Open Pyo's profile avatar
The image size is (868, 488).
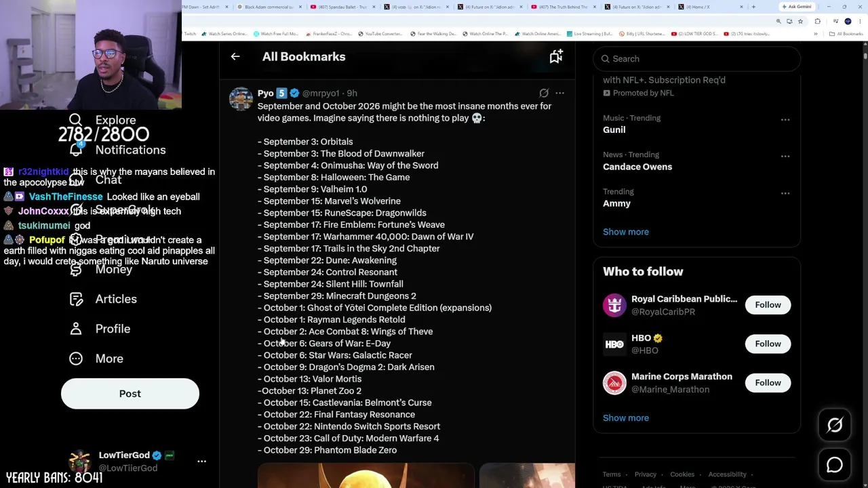click(x=241, y=98)
